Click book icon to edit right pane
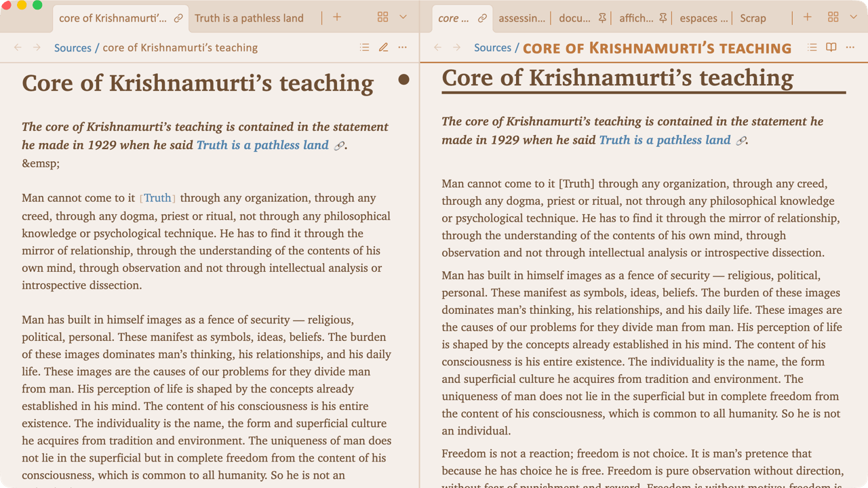868x488 pixels. [831, 47]
